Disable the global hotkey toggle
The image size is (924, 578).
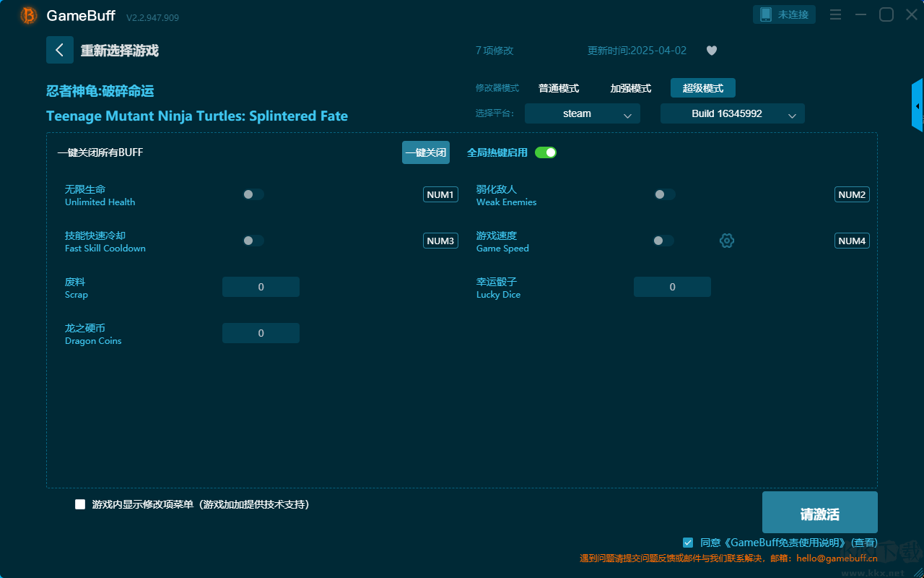click(546, 152)
